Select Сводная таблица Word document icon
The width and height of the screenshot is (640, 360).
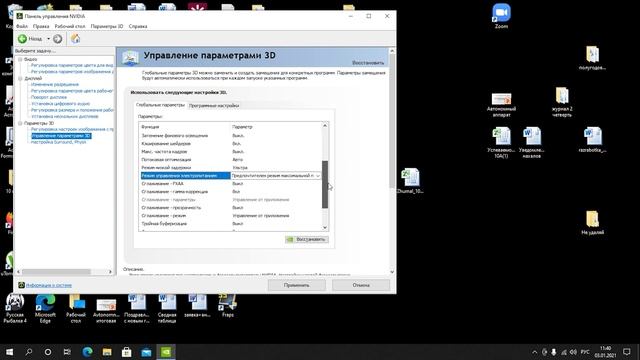[167, 309]
